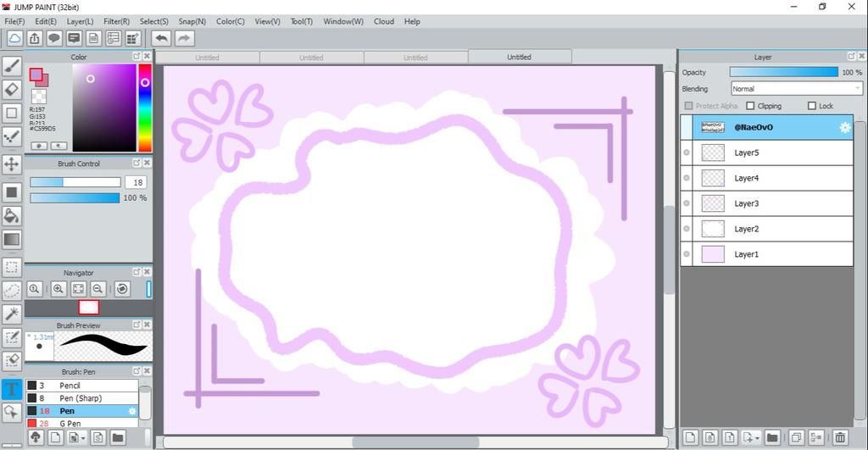Select the Shape (rectangle) drawing tool
Viewport: 868px width, 450px height.
tap(12, 113)
